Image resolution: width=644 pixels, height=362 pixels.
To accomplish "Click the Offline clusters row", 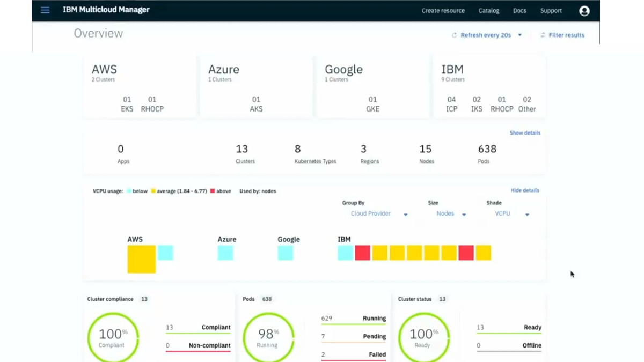I will [x=509, y=346].
